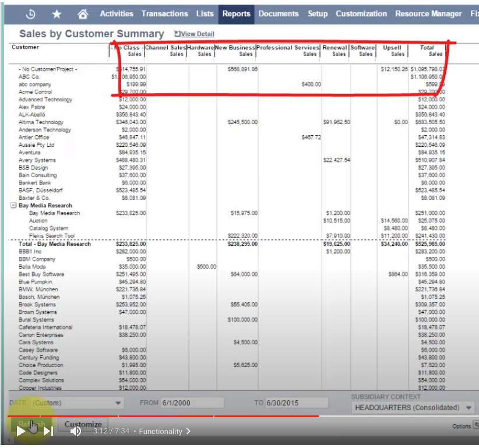Open the Reports menu
The height and width of the screenshot is (448, 479).
click(236, 14)
